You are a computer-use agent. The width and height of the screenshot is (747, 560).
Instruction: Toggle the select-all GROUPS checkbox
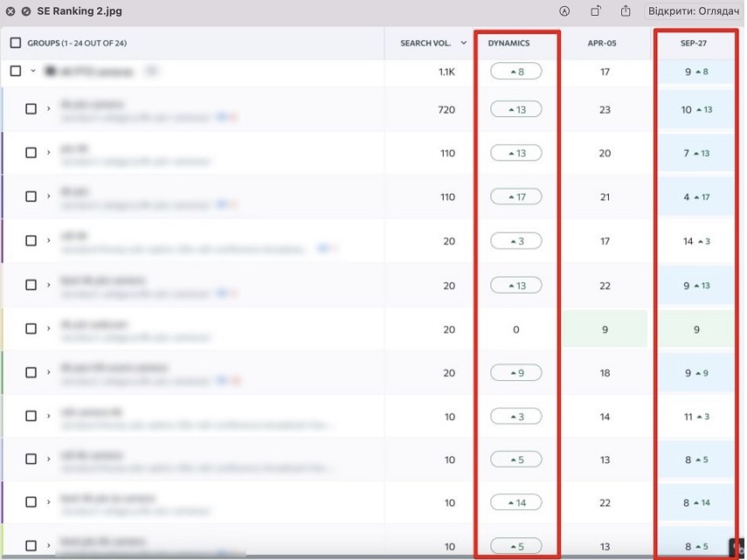[14, 42]
